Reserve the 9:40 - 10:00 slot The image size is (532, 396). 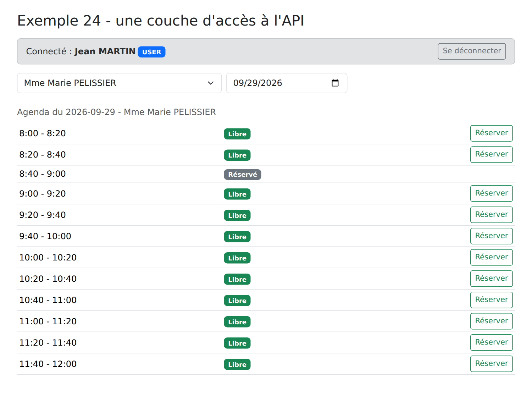(492, 236)
